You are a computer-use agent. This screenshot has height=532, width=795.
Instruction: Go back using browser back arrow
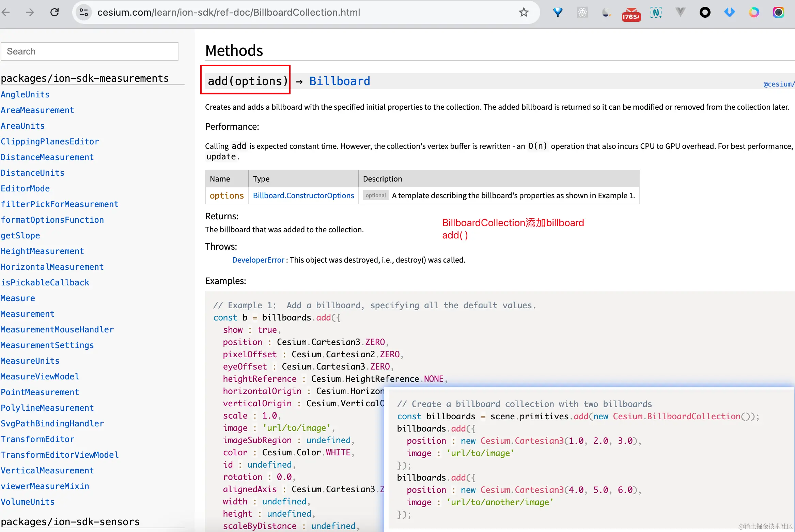pyautogui.click(x=6, y=13)
